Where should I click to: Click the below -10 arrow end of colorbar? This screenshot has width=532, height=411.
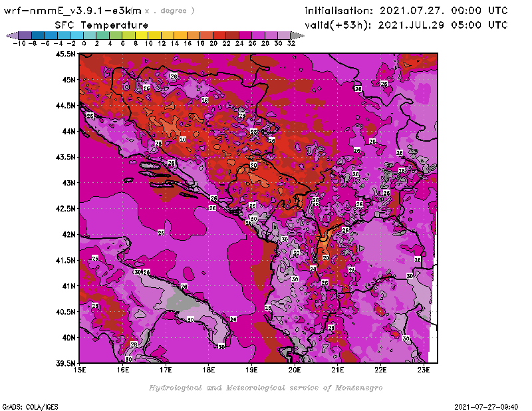(12, 35)
